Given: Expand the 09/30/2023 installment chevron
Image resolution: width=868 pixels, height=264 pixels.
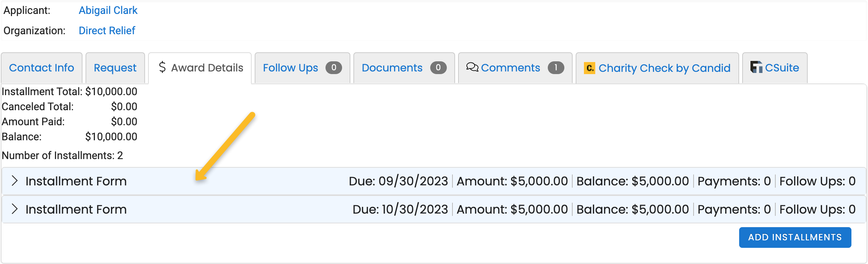Looking at the screenshot, I should click(x=15, y=181).
